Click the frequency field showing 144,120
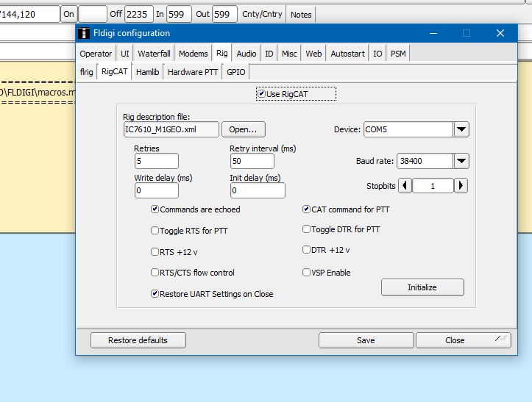Screen dimensions: 532x402 [x=29, y=14]
